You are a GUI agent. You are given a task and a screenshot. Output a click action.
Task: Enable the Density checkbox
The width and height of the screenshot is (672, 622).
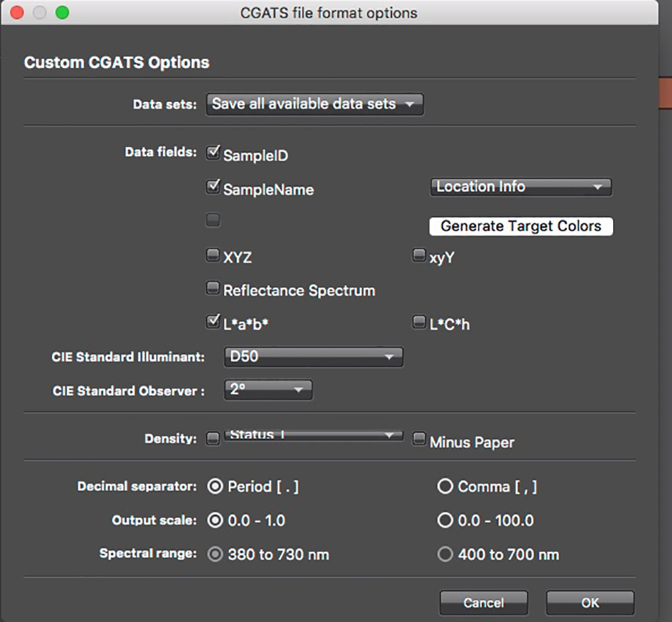213,439
